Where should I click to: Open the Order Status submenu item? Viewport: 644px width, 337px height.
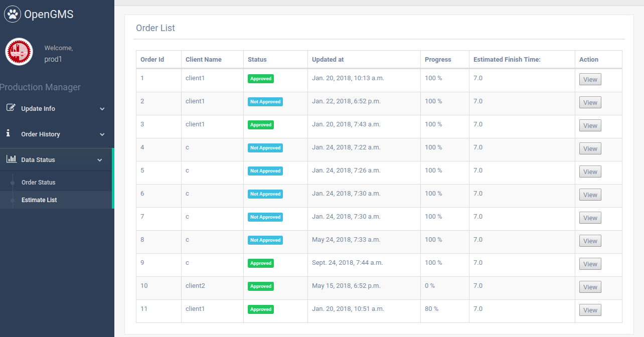[38, 183]
